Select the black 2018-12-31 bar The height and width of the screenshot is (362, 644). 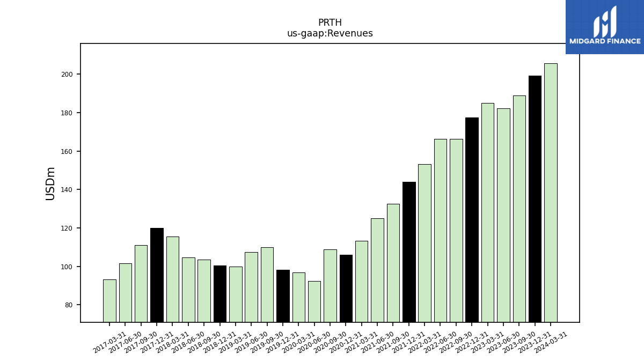click(219, 294)
